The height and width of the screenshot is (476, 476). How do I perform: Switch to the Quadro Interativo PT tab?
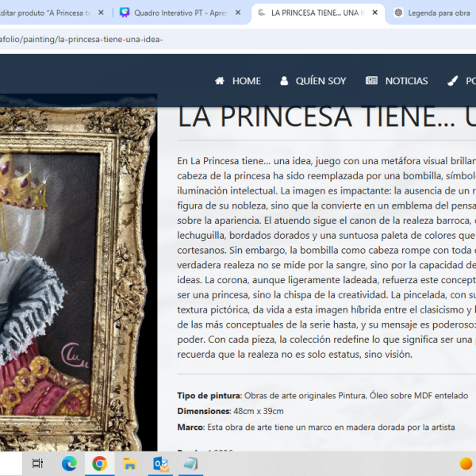click(x=180, y=13)
